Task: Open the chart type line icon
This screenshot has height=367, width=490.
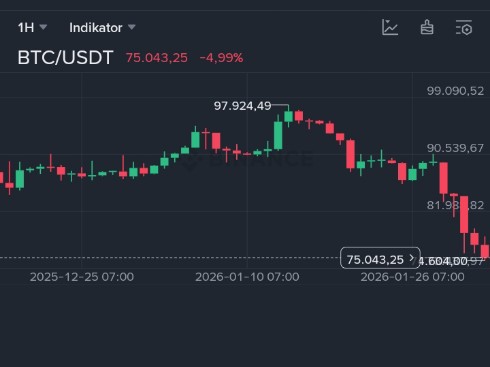Action: 390,27
